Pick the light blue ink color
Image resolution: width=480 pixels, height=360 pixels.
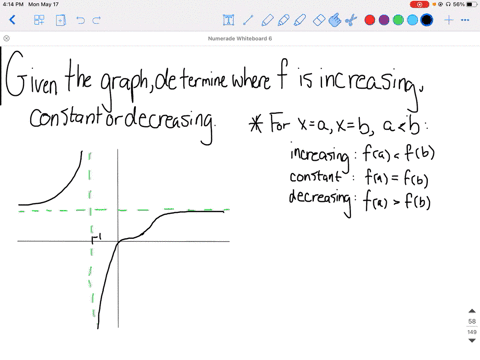point(412,20)
